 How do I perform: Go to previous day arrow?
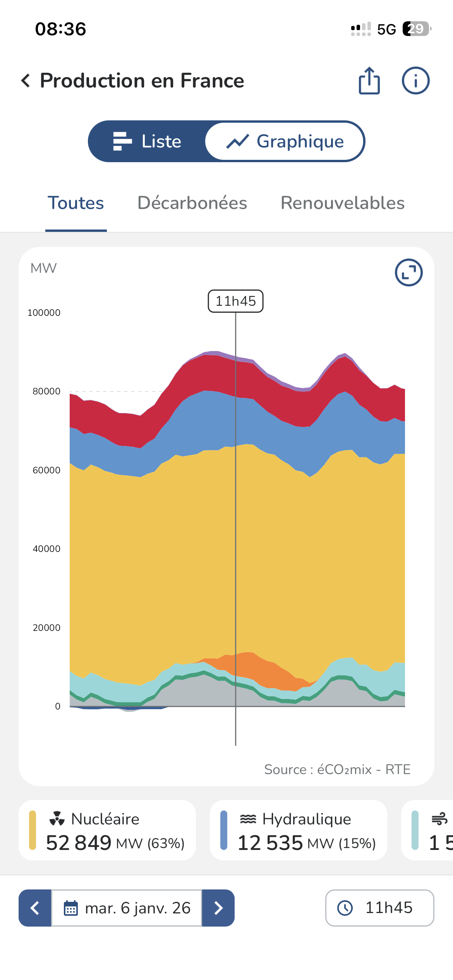[x=35, y=908]
